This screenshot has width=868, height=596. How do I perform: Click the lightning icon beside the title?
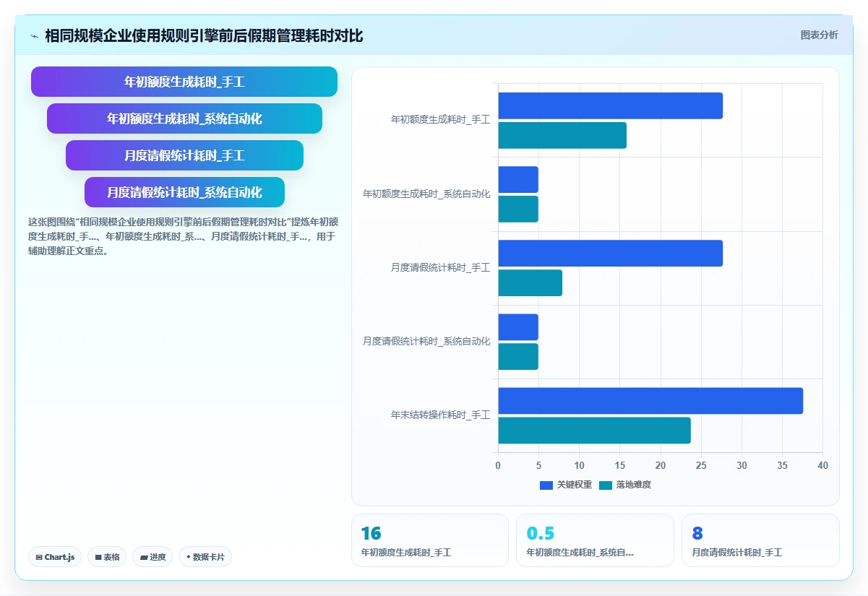tap(35, 36)
